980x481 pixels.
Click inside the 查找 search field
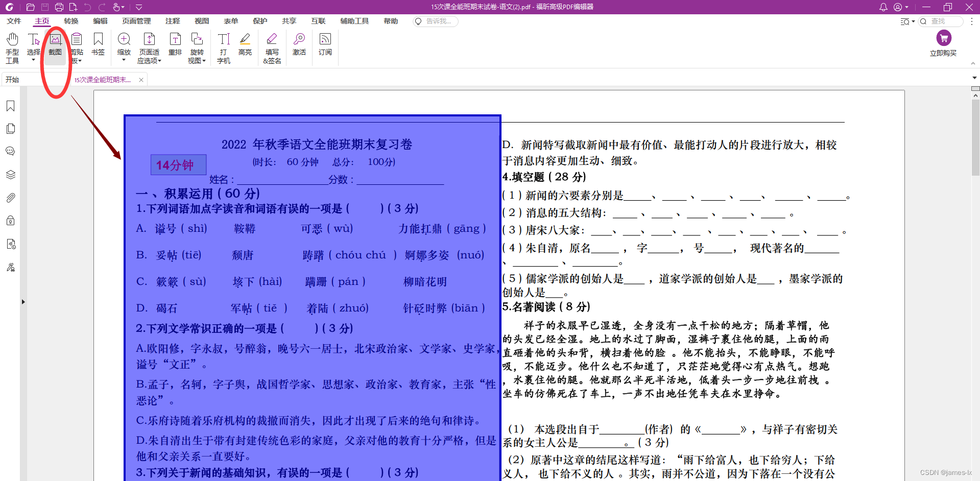coord(944,21)
